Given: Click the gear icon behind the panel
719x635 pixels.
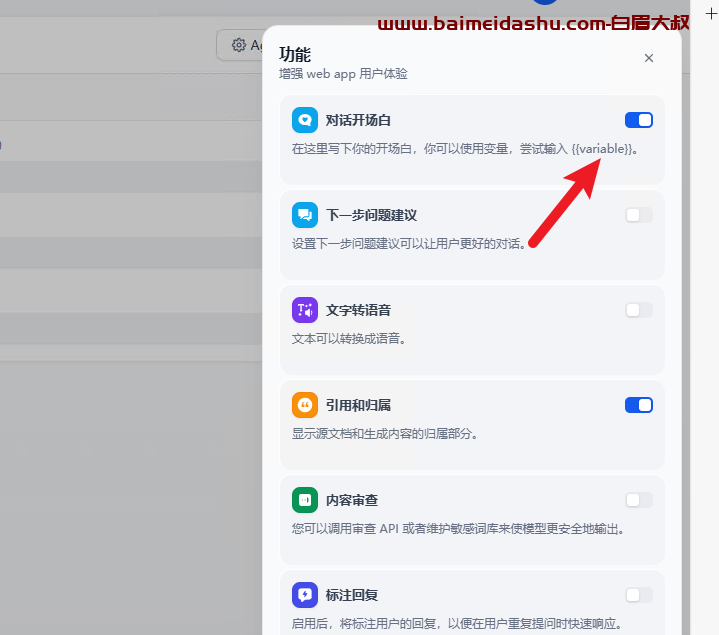Looking at the screenshot, I should pyautogui.click(x=238, y=45).
